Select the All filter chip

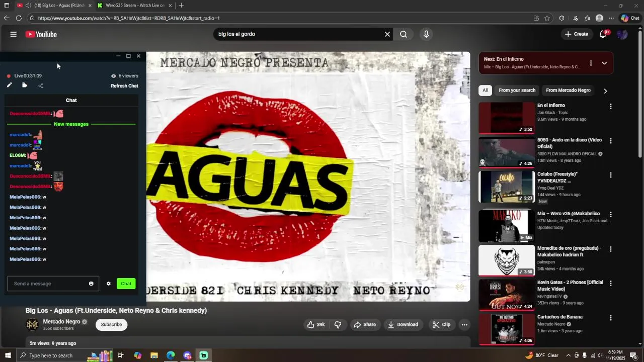tap(485, 90)
